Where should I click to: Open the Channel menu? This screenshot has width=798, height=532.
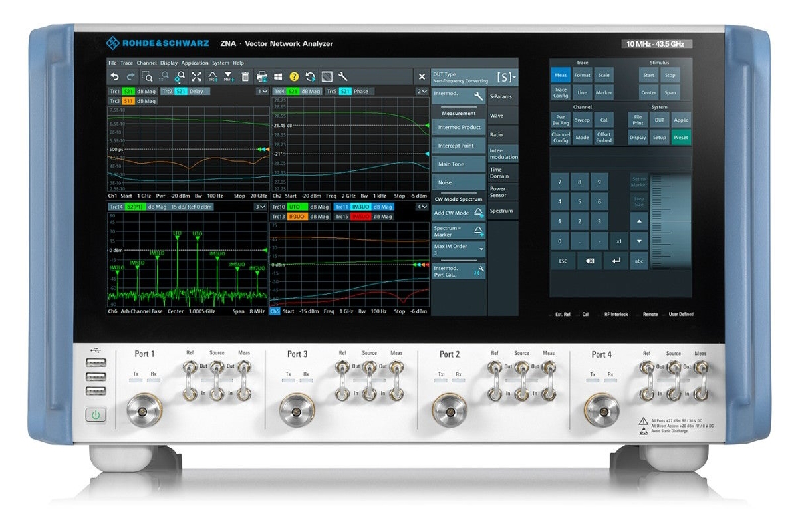pos(146,63)
